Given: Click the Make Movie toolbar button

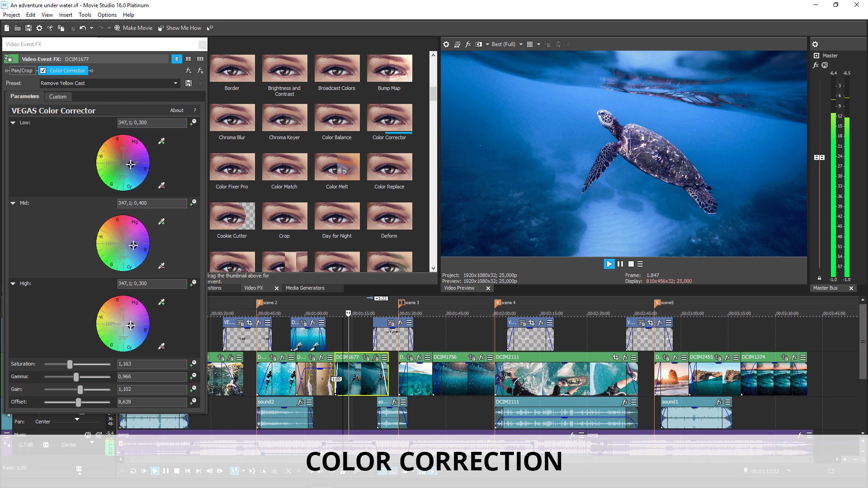Looking at the screenshot, I should (133, 28).
